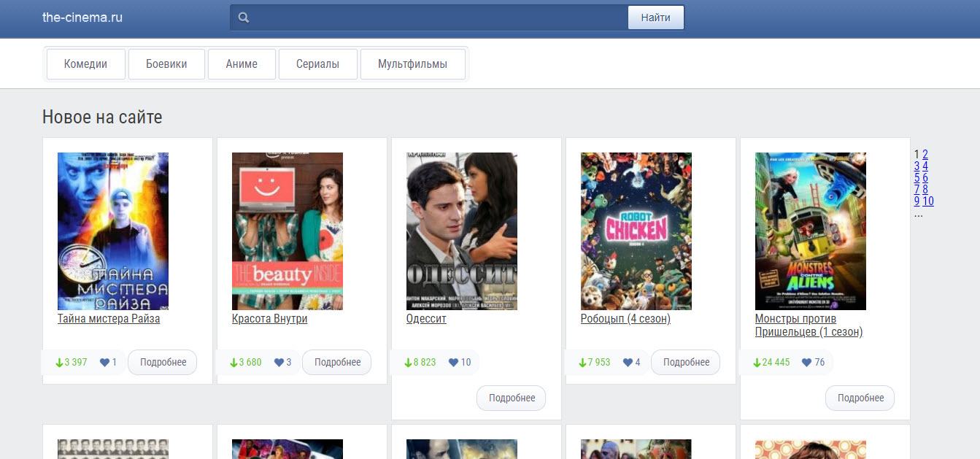Screen dimensions: 980x459
Task: Click the heart icon on Одессит card
Action: point(453,363)
